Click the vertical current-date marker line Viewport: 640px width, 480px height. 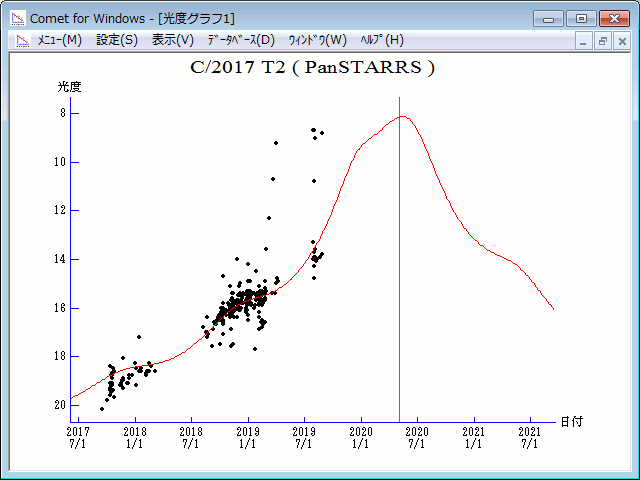pyautogui.click(x=400, y=260)
